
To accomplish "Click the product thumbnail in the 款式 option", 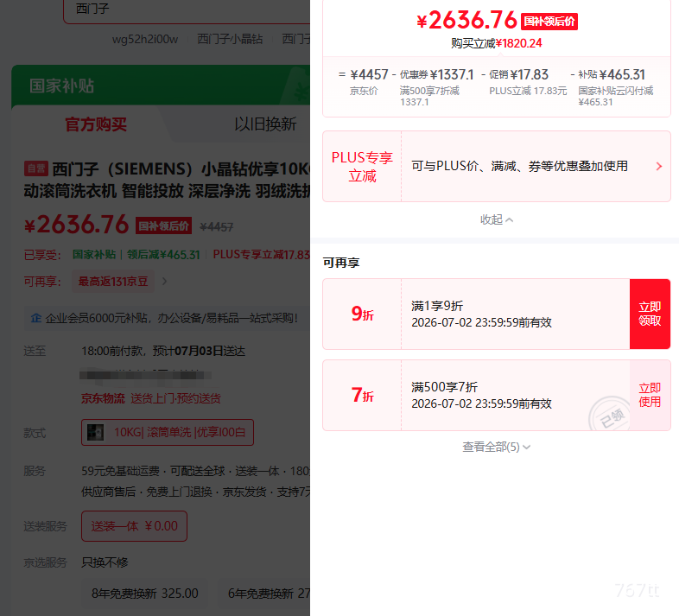I will point(95,432).
